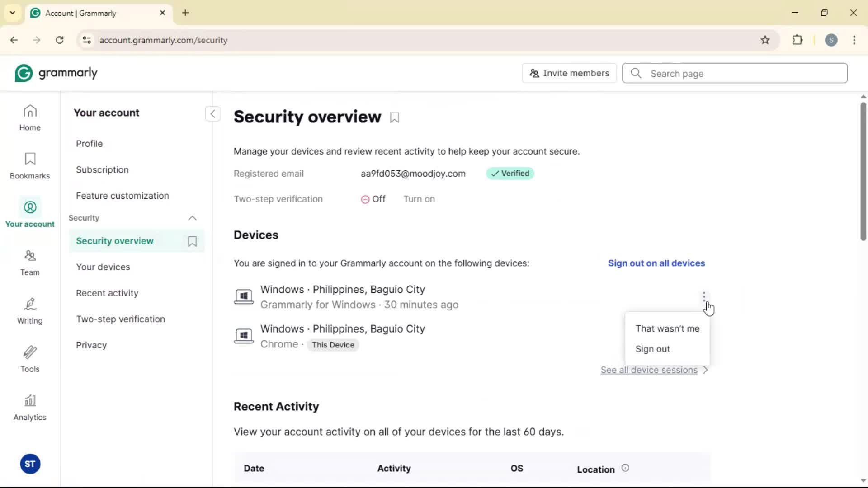Choose 'Sign out' from device menu

(652, 349)
